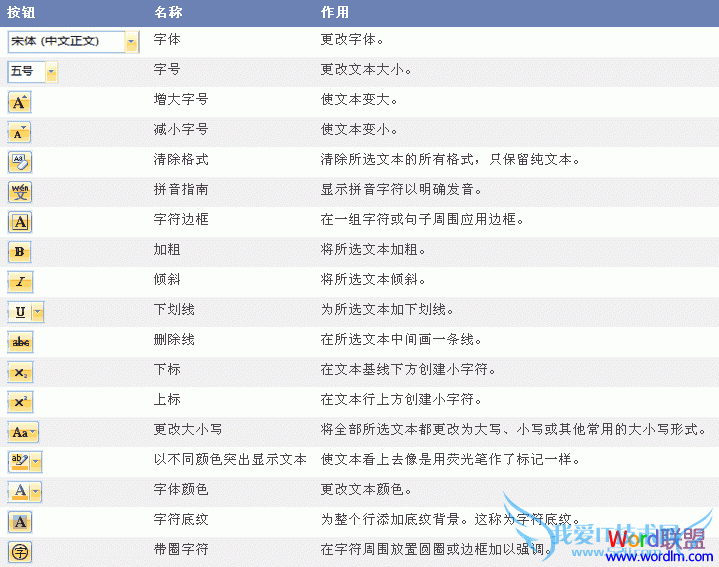Click the 按钮 column header

pyautogui.click(x=21, y=12)
